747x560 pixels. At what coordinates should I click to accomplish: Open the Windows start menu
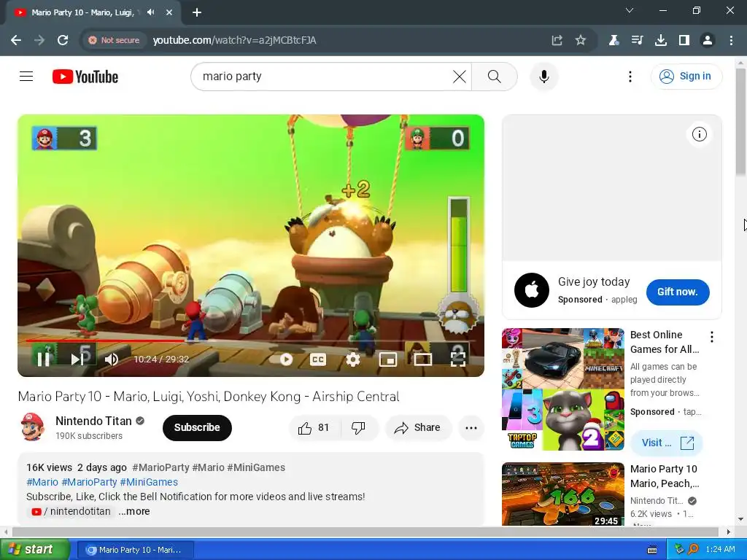pos(34,549)
